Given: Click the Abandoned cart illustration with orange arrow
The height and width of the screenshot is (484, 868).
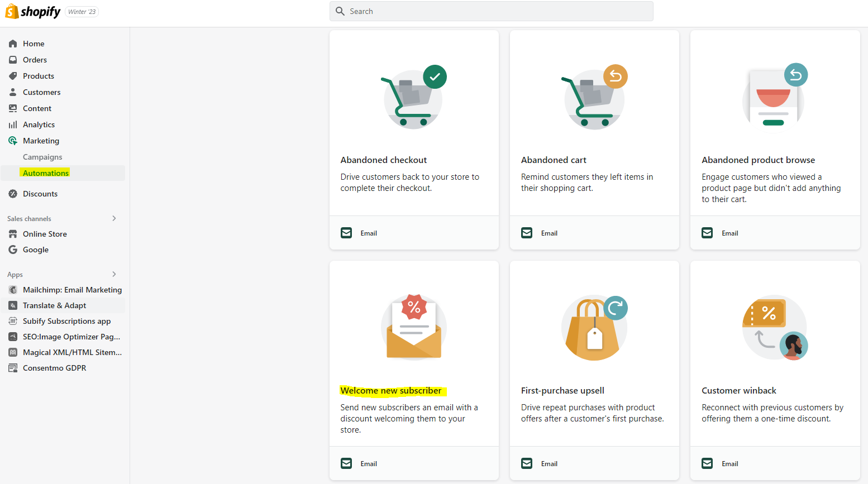Looking at the screenshot, I should pos(594,97).
